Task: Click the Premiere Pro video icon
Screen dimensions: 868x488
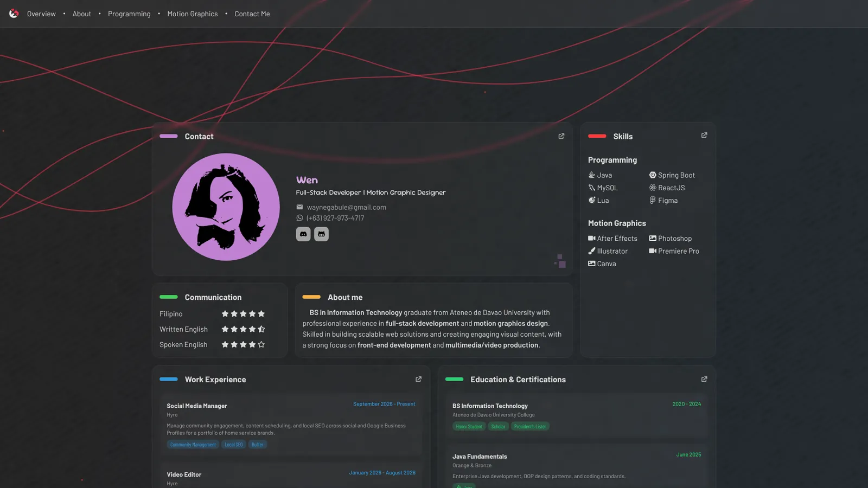Action: 653,251
